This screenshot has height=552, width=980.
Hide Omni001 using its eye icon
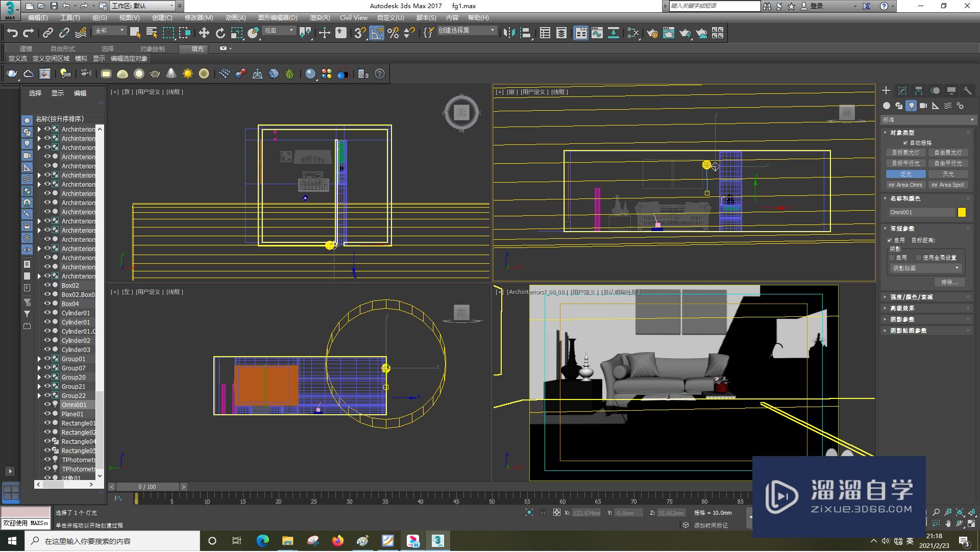47,405
